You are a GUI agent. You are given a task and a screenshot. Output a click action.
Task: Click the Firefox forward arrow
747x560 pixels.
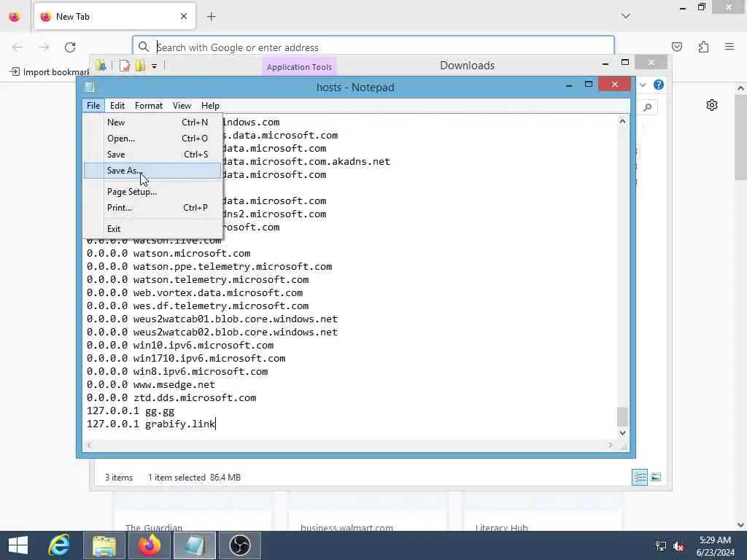(x=44, y=47)
